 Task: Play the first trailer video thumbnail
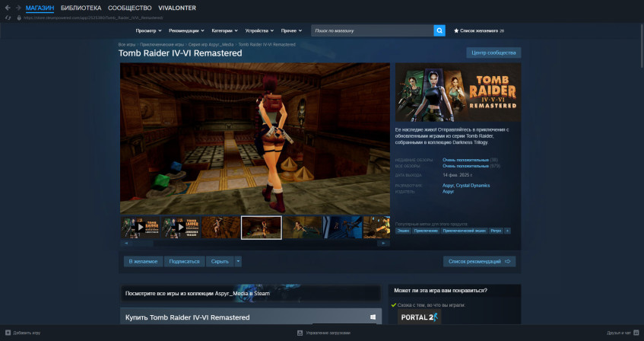(139, 228)
